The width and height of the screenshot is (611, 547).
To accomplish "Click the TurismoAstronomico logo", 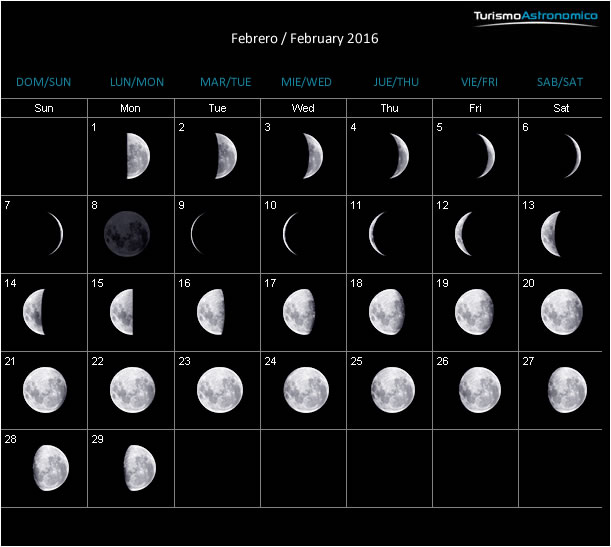I will [535, 18].
